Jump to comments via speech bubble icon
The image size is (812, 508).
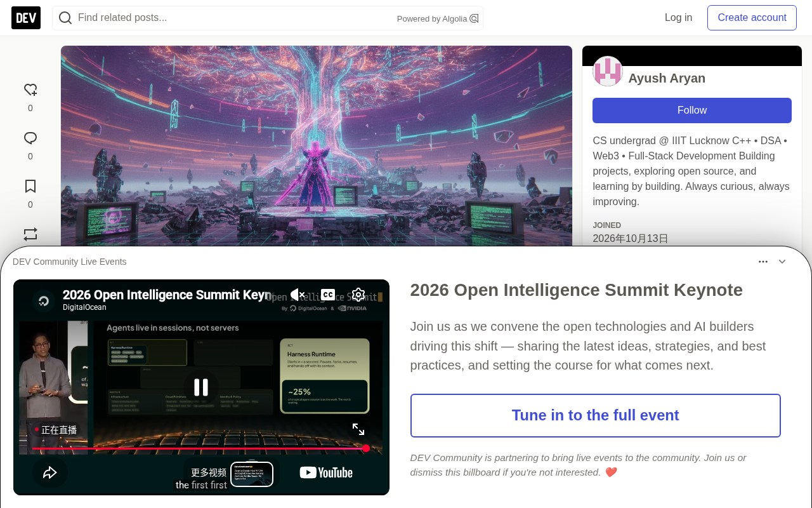click(x=30, y=138)
